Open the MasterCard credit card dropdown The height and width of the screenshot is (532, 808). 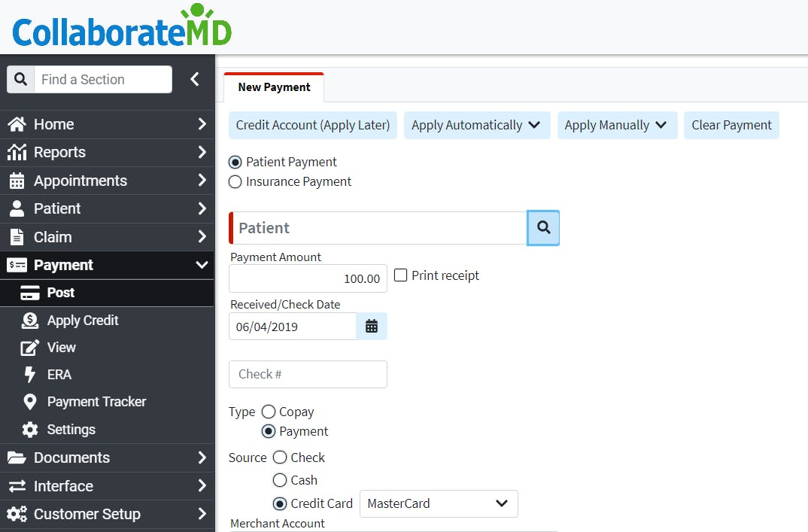439,503
